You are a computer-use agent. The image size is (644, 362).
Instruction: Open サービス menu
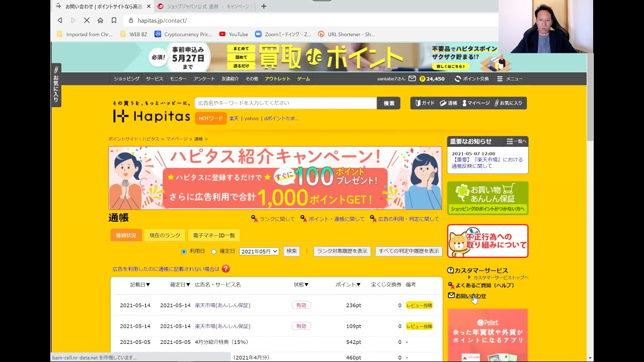tap(154, 79)
